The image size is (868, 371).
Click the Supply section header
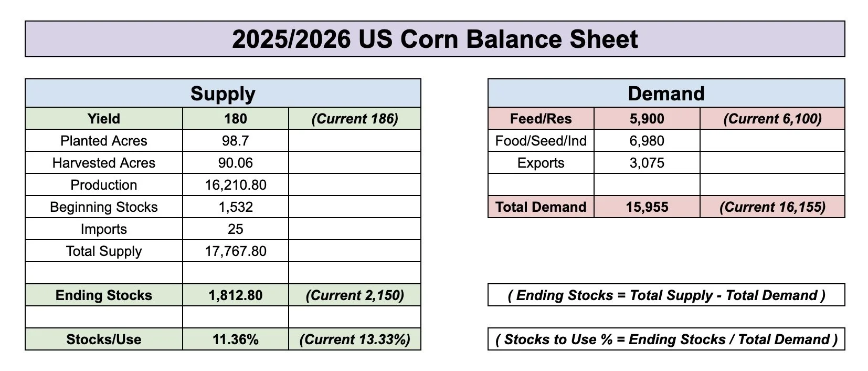click(x=223, y=94)
